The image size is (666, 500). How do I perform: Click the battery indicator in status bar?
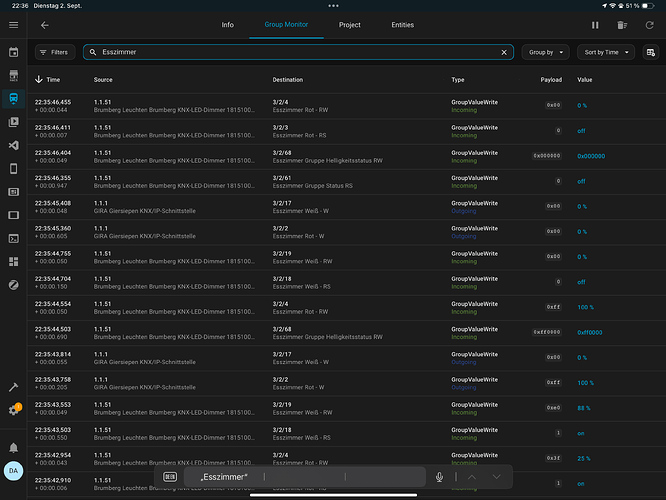pos(647,6)
